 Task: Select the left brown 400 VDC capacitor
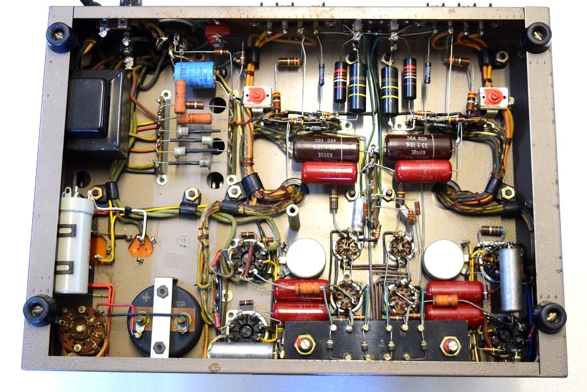click(324, 148)
